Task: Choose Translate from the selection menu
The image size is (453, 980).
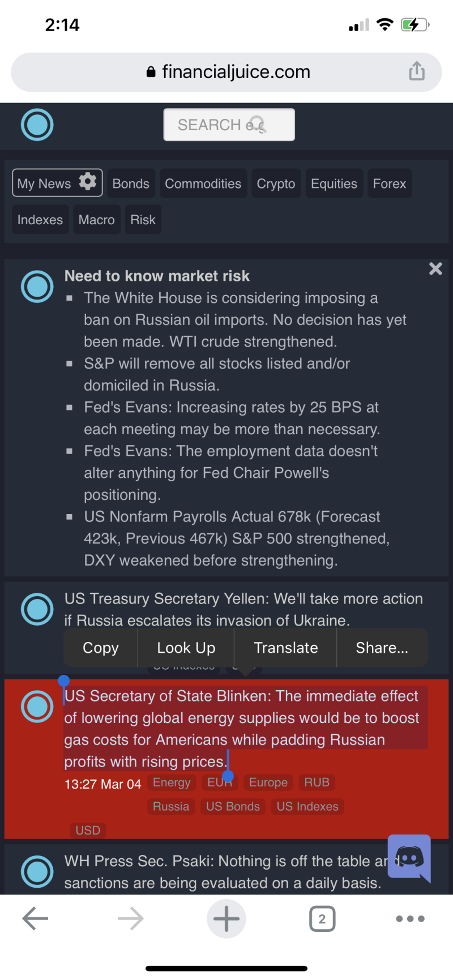Action: click(x=286, y=648)
